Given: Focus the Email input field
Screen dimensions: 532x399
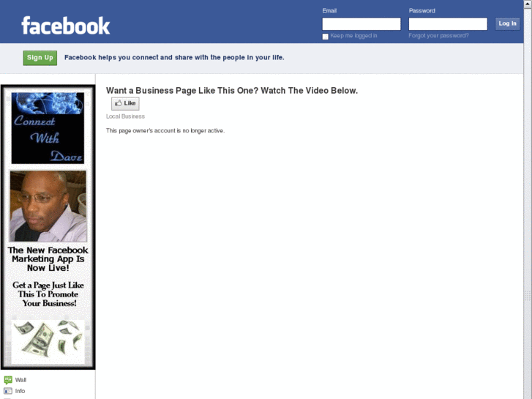Looking at the screenshot, I should coord(361,24).
